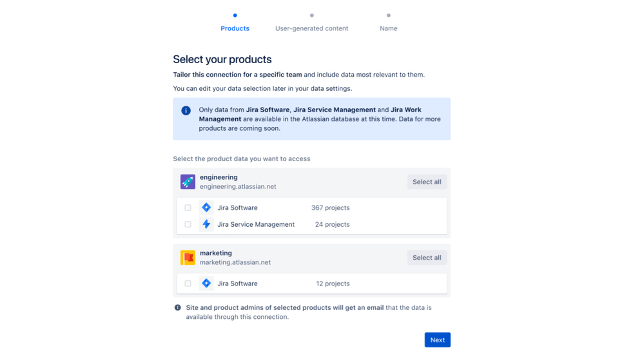Viewport: 644px width, 364px height.
Task: Click the marketing.atlassian.net site URL
Action: click(x=235, y=262)
